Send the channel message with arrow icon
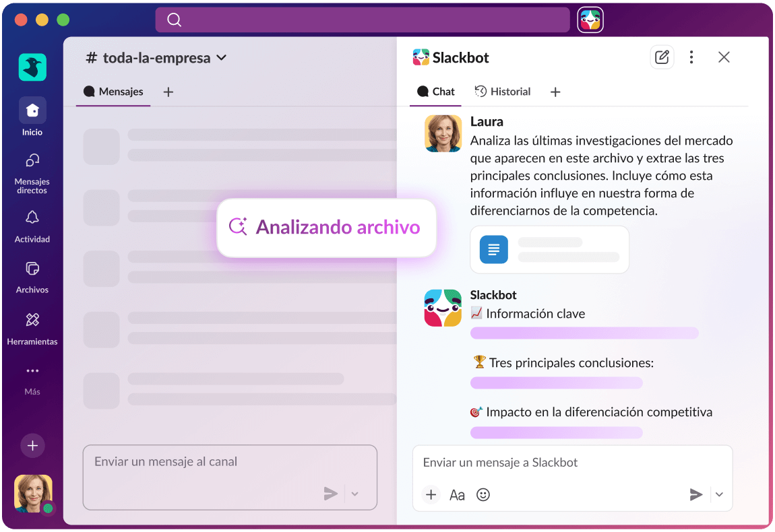The width and height of the screenshot is (775, 532). pos(331,494)
